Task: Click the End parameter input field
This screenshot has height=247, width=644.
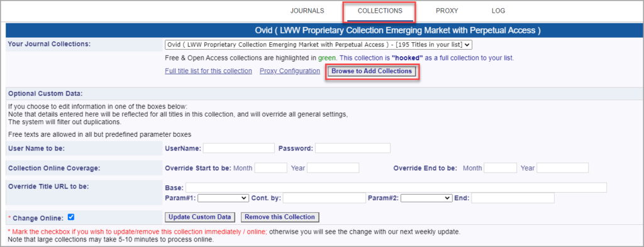Action: pos(513,198)
